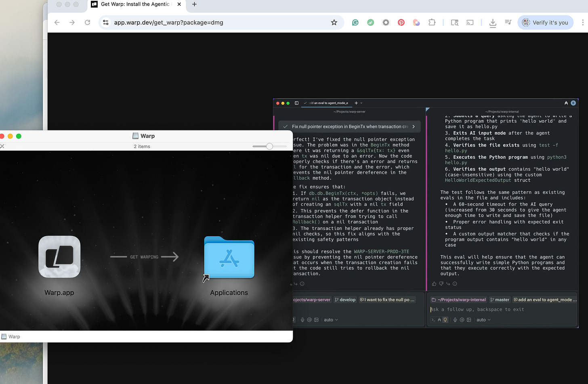This screenshot has width=588, height=384.
Task: View site information icon in address bar
Action: pos(105,23)
